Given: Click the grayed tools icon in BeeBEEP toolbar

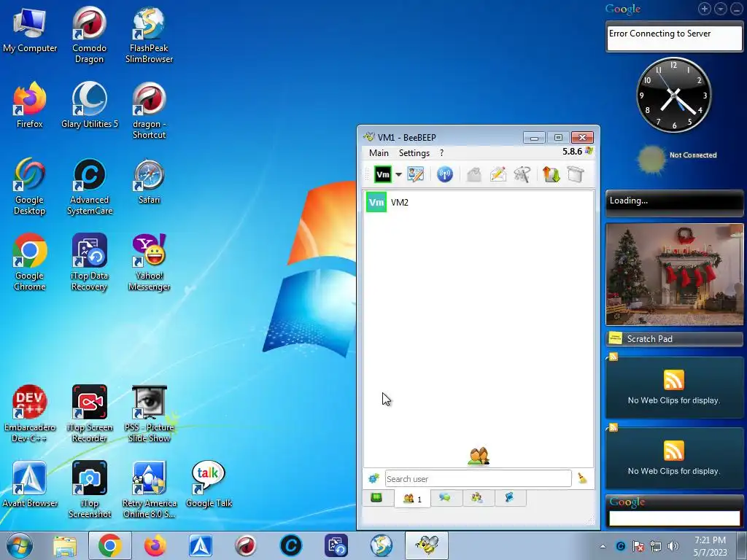Looking at the screenshot, I should tap(522, 174).
